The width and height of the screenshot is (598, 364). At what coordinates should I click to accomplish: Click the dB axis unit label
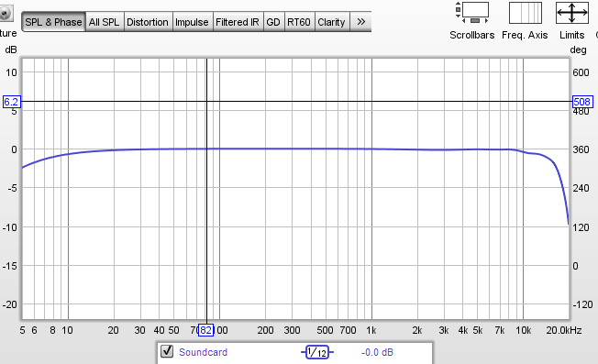coord(11,50)
